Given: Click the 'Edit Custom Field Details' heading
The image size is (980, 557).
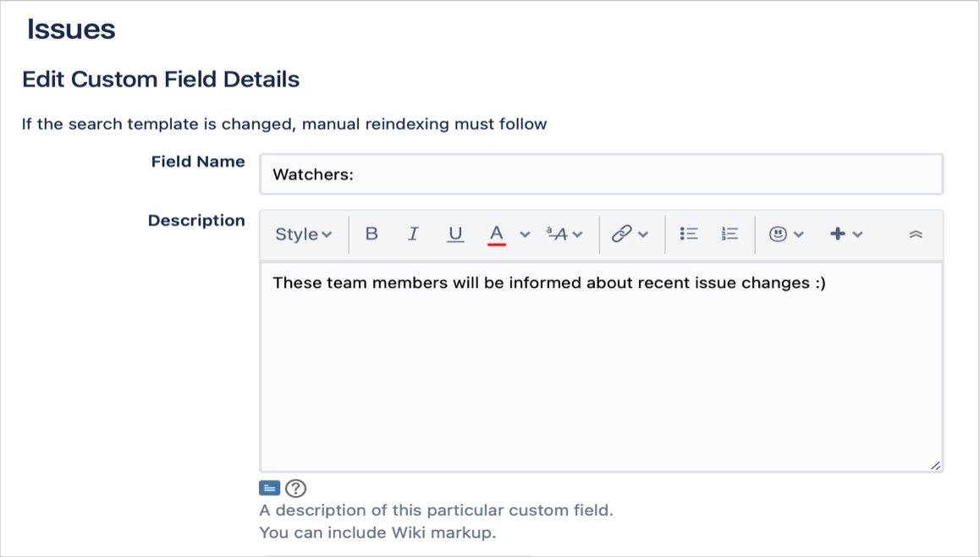Looking at the screenshot, I should [161, 80].
